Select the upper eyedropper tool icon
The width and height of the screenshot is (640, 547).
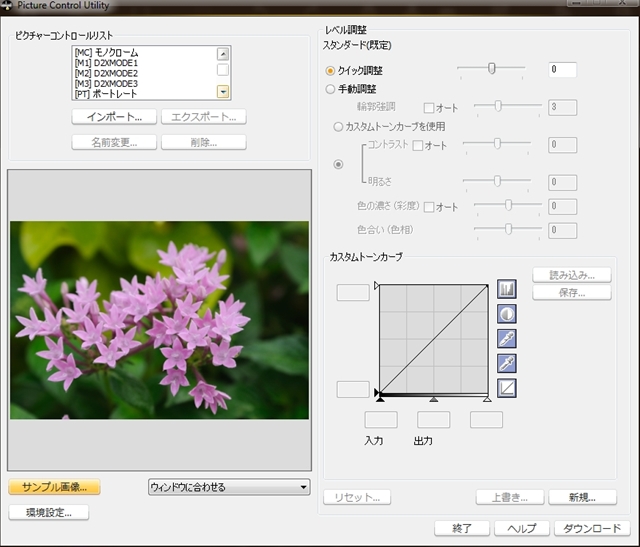[506, 338]
